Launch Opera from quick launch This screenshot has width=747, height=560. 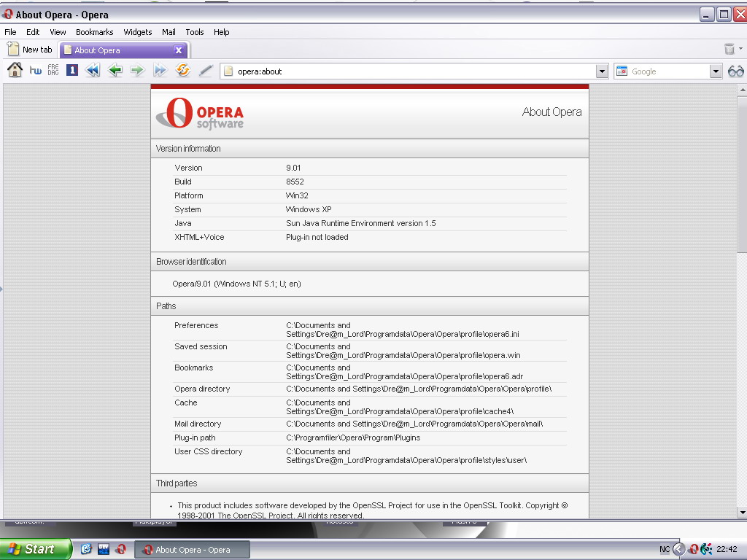121,549
